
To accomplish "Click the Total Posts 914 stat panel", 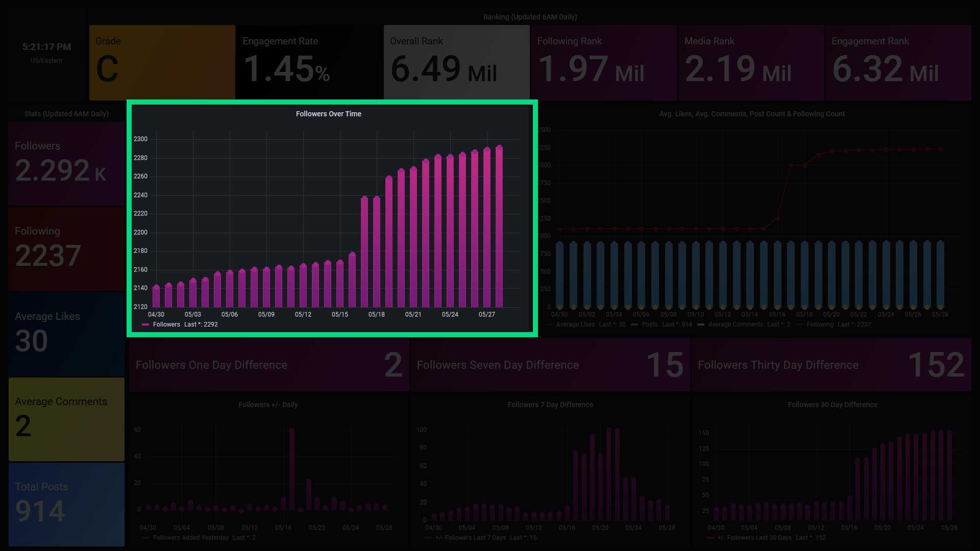I will click(66, 504).
